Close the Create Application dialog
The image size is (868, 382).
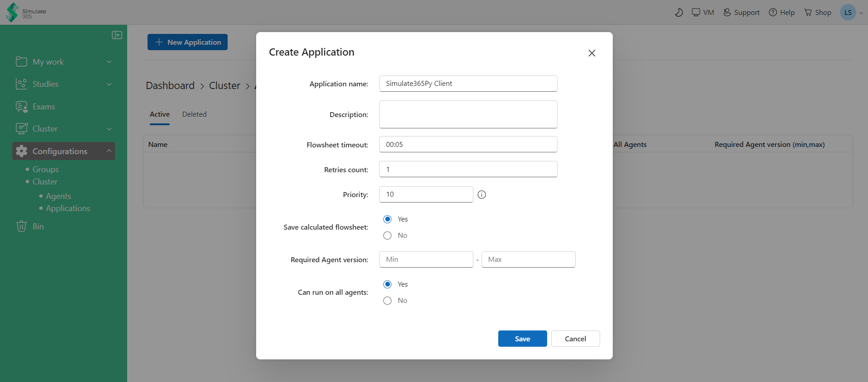(591, 53)
